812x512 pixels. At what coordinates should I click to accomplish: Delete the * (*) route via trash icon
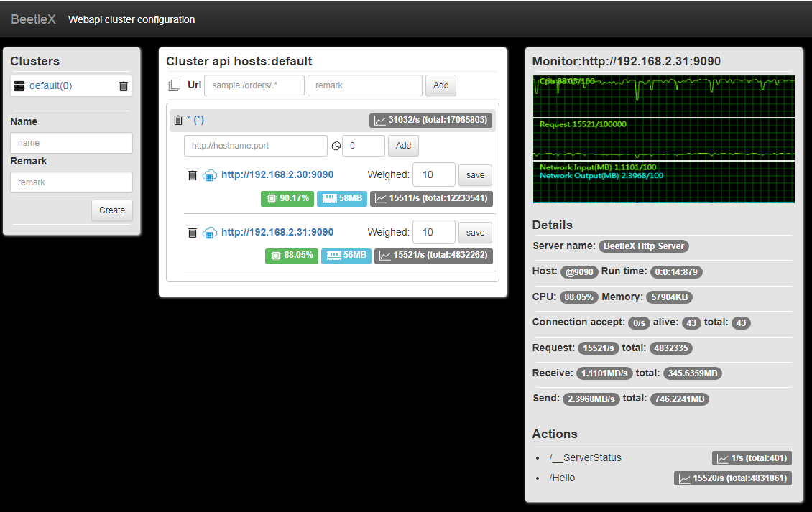178,120
